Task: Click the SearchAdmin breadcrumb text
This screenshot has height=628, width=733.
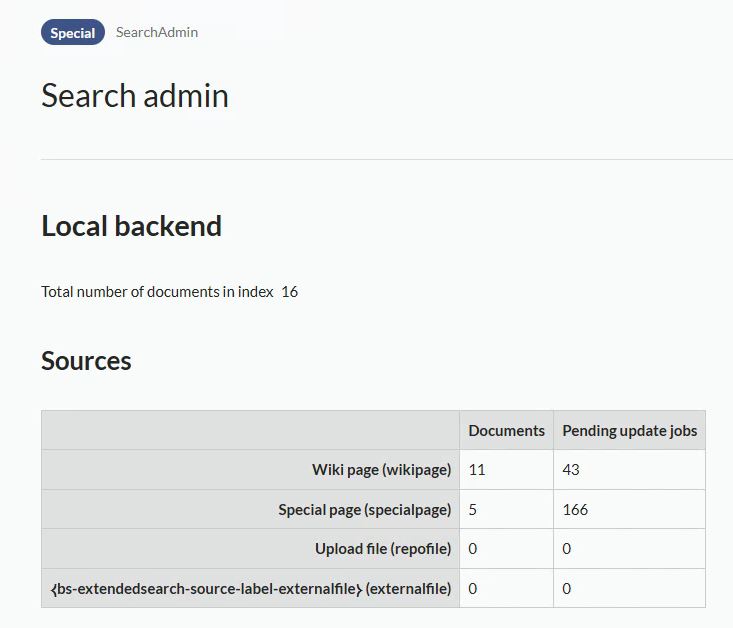Action: [157, 32]
